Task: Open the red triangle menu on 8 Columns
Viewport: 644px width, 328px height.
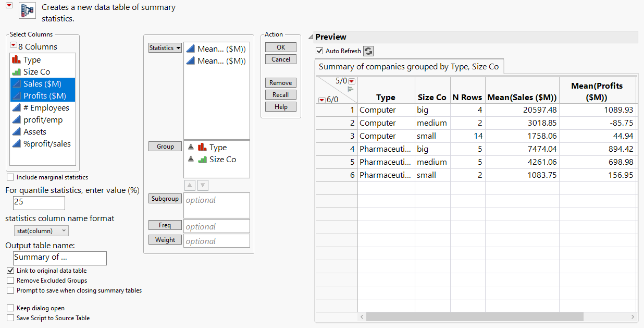Action: (x=13, y=46)
